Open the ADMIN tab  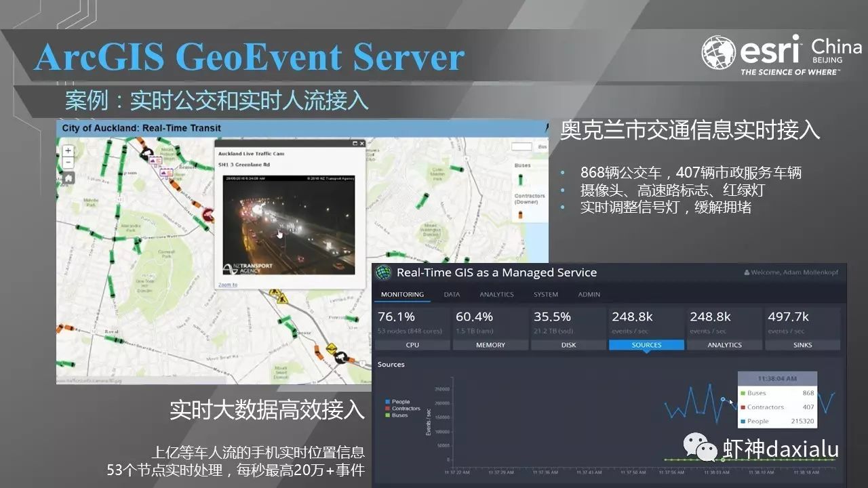[589, 294]
